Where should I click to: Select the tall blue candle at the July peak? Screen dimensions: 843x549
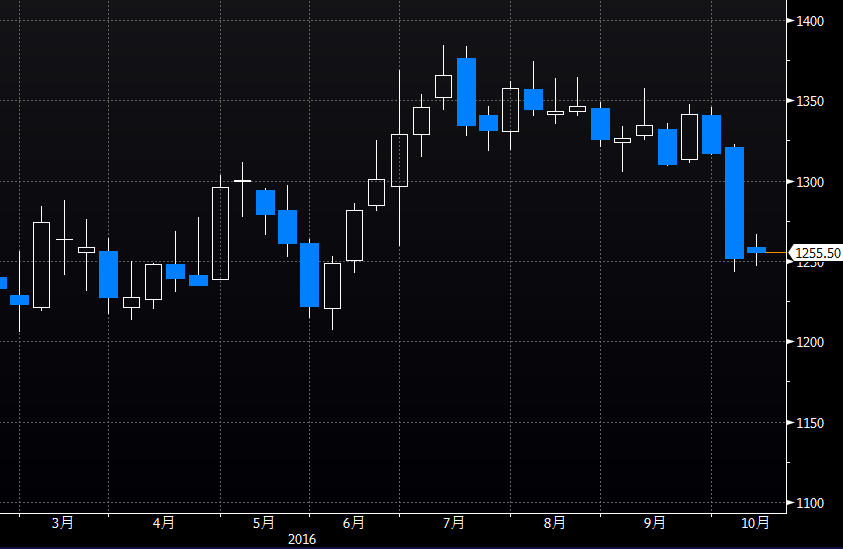(466, 92)
